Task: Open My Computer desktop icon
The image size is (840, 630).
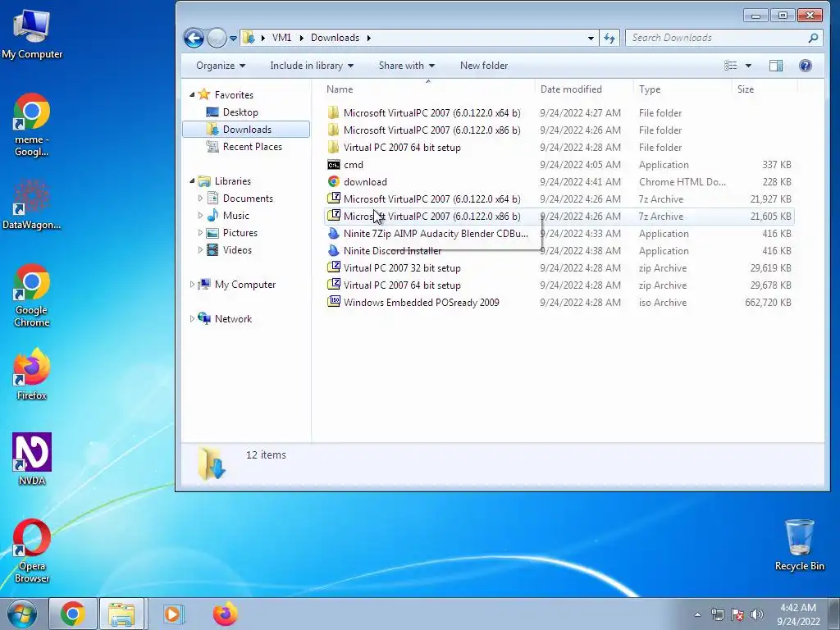Action: [x=32, y=34]
